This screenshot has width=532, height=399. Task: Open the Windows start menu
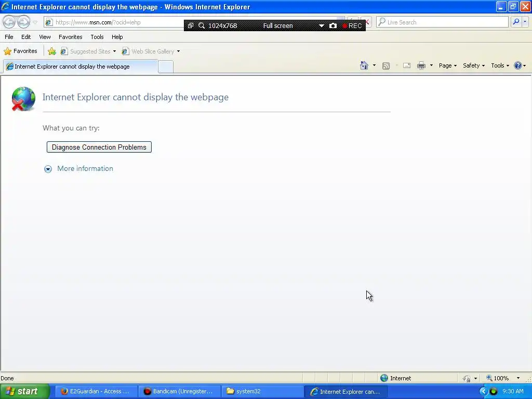24,391
